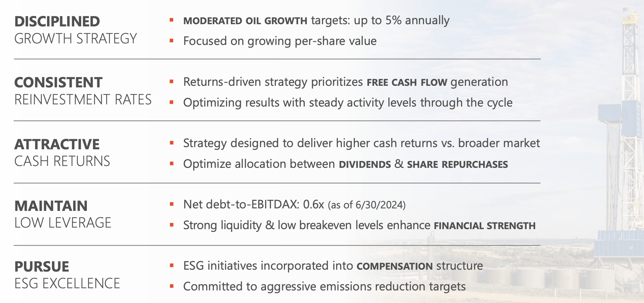Click the PURSUE ESG EXCELLENCE heading

tap(67, 275)
